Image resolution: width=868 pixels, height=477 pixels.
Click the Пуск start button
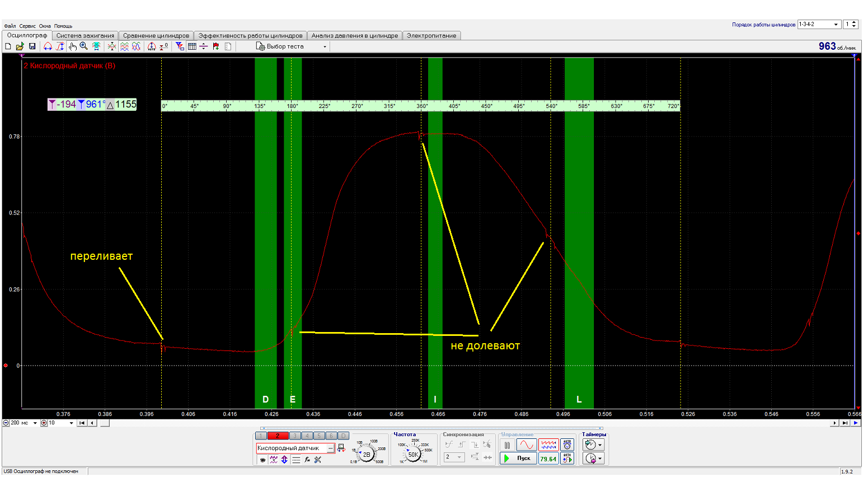click(518, 458)
